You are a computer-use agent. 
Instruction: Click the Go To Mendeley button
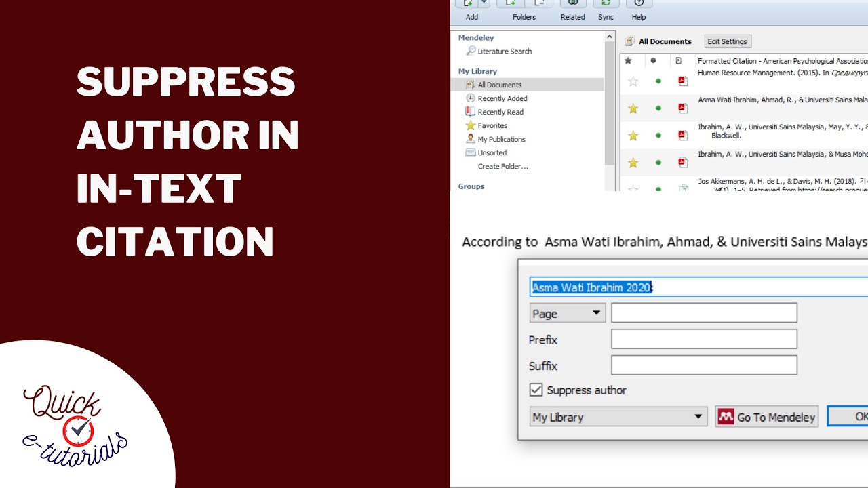767,417
